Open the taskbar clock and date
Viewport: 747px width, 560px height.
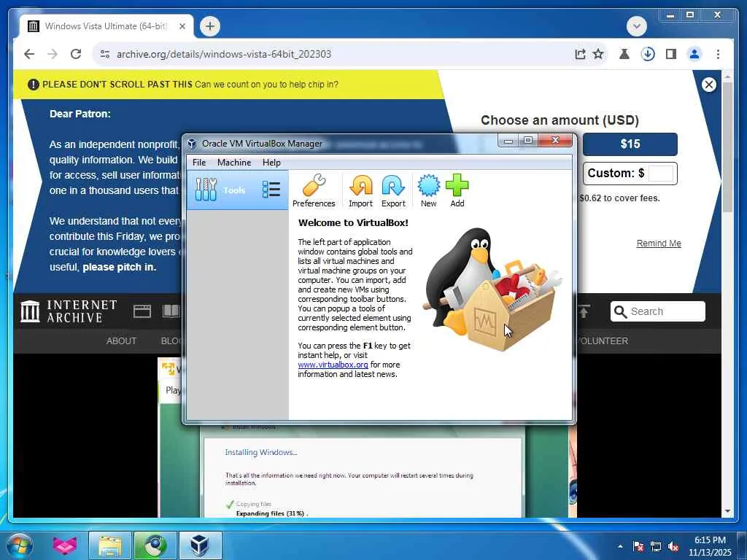709,546
